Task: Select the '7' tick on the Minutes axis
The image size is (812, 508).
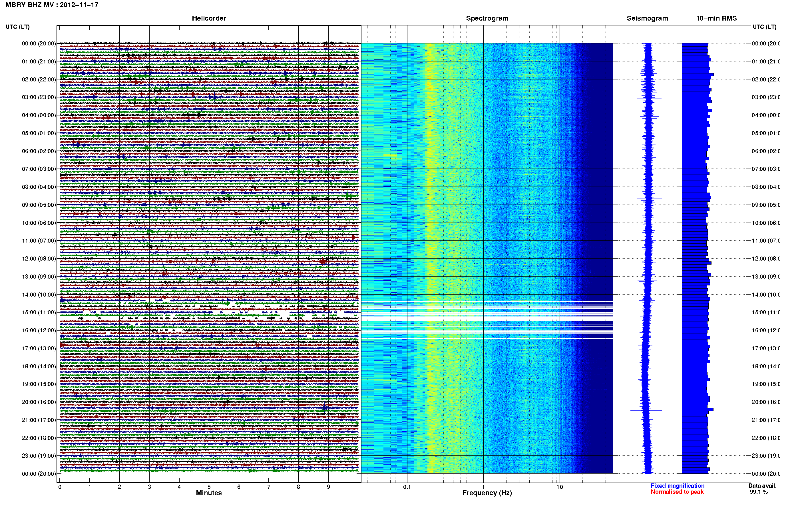Action: tap(269, 487)
